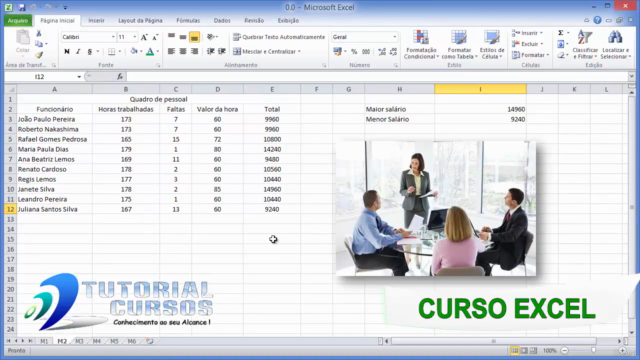Open Formatação Condicional menu
640x360 pixels.
coord(421,45)
